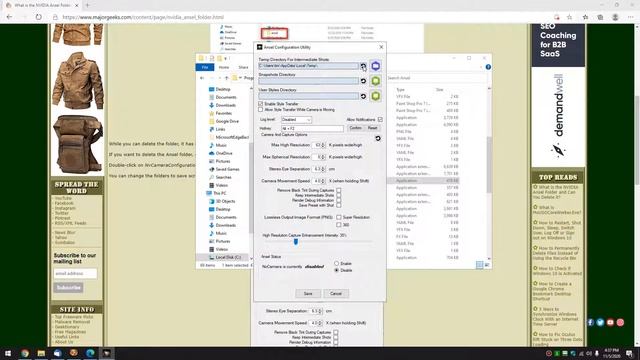The width and height of the screenshot is (640, 360).
Task: Launch Chrome from the taskbar
Action: click(x=25, y=353)
